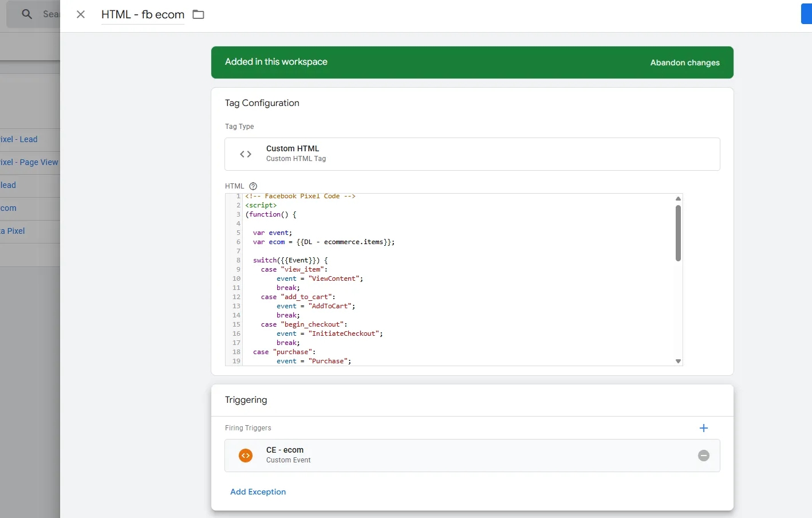Remove the CE - ecom trigger
The width and height of the screenshot is (812, 518).
coord(704,456)
